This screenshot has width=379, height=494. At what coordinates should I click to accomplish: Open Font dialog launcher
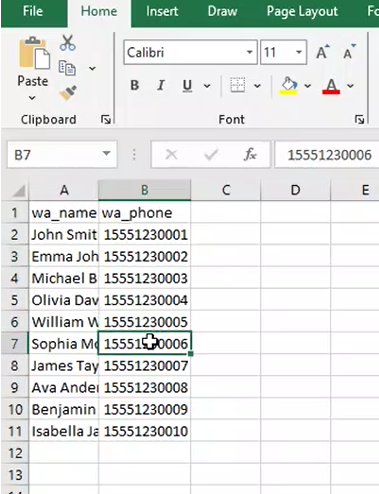click(359, 120)
